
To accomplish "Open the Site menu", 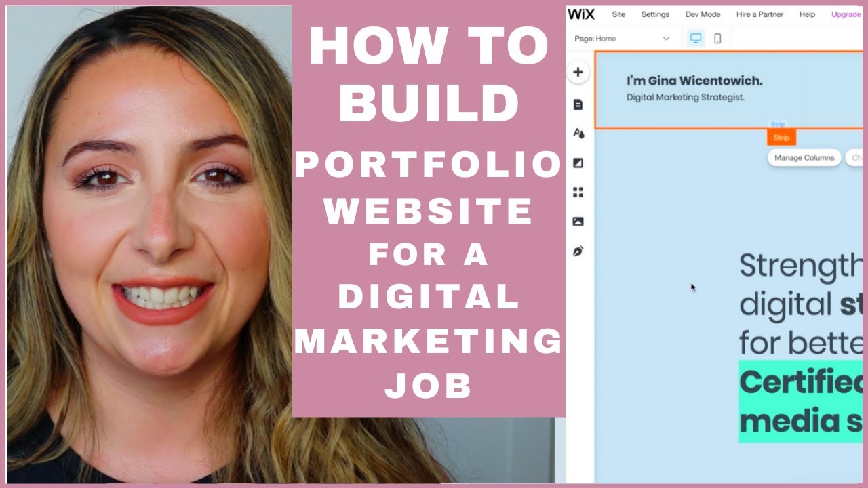I will point(618,14).
